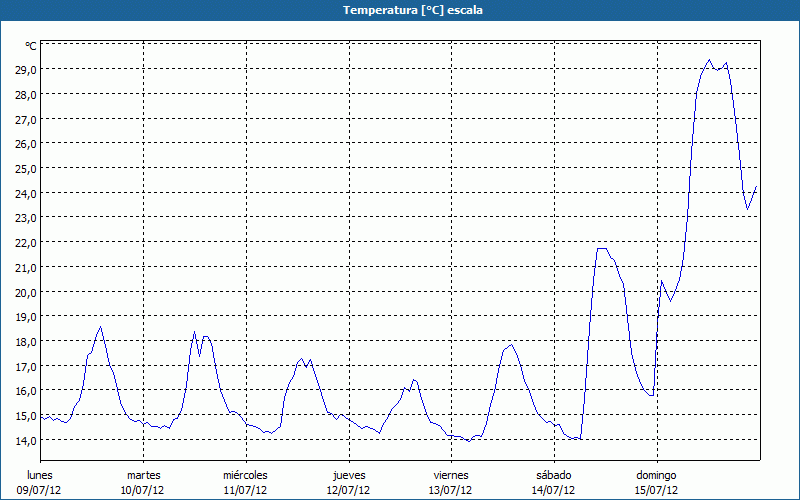Viewport: 800px width, 500px height.
Task: Click the 'Temperatura [°C] escala' title
Action: 413,10
